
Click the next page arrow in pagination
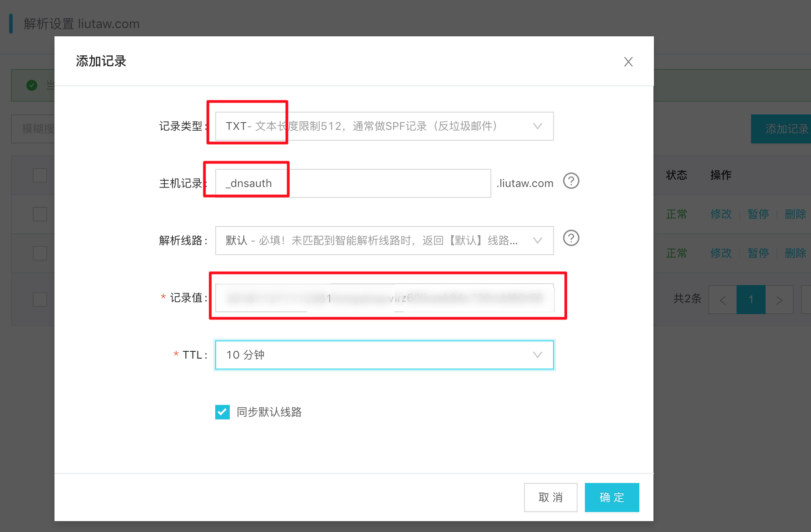tap(780, 300)
